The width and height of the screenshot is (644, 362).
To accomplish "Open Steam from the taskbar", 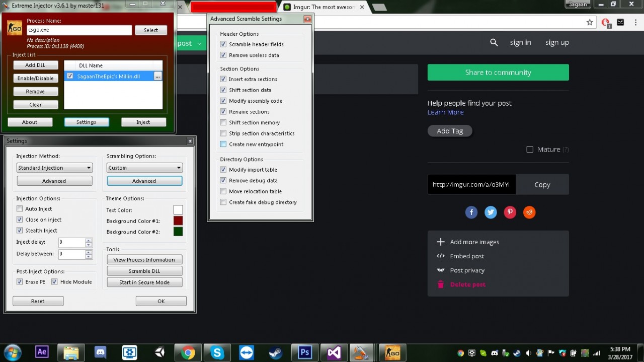I will tap(276, 352).
